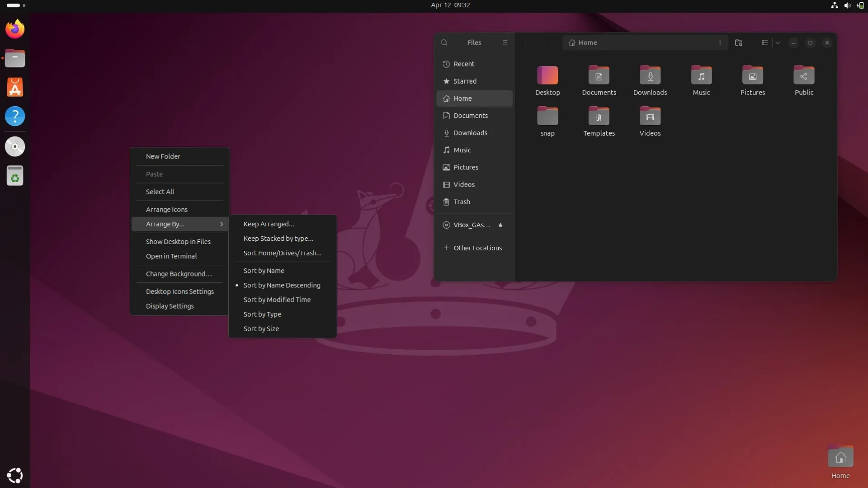
Task: Click the Home desktop icon
Action: 840,459
